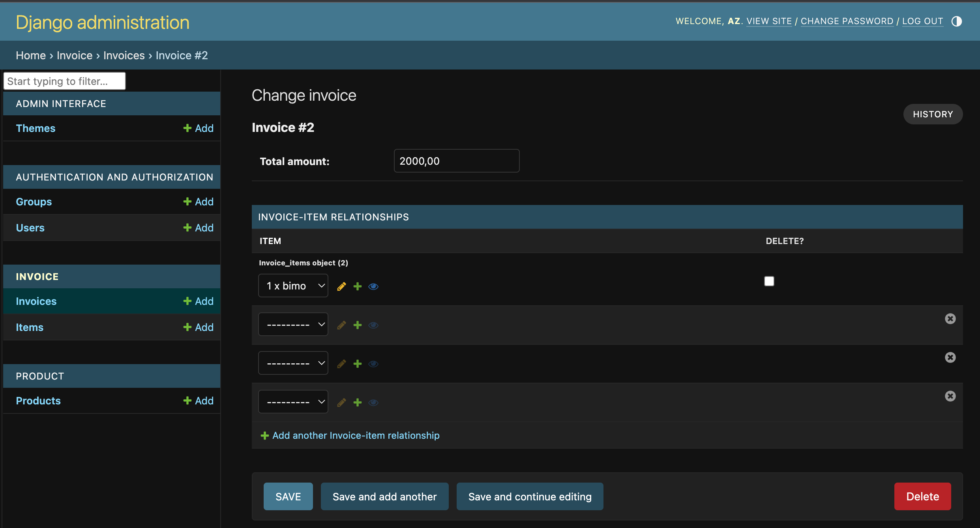Viewport: 980px width, 528px height.
Task: Enable the Delete checkbox for Invoice_items object
Action: [x=770, y=281]
